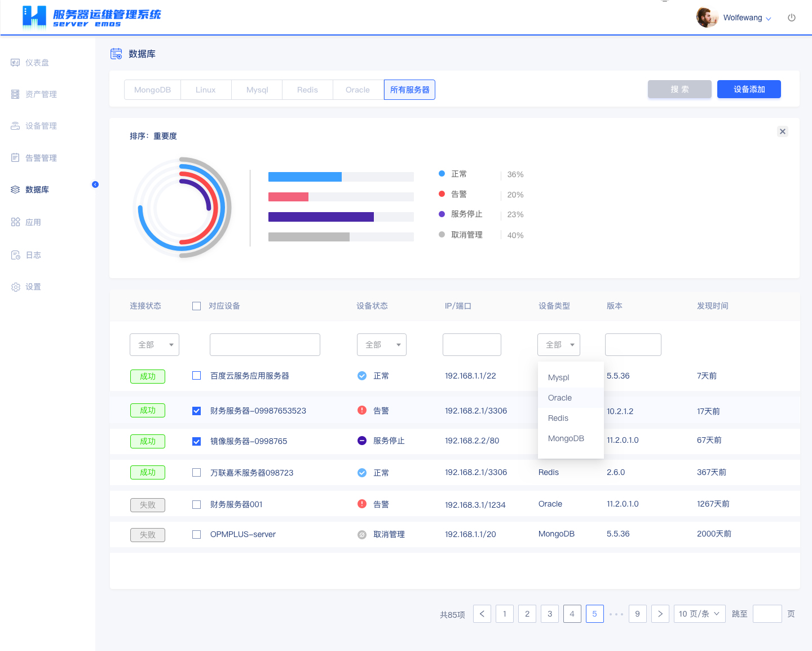The height and width of the screenshot is (651, 812).
Task: Open 设置 gear icon in sidebar
Action: click(x=15, y=287)
